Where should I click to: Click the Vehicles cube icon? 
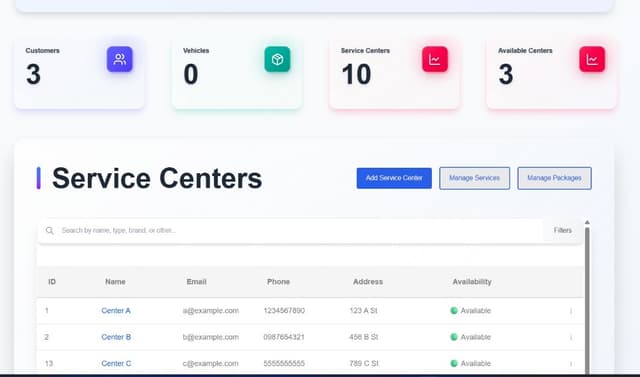[x=277, y=59]
